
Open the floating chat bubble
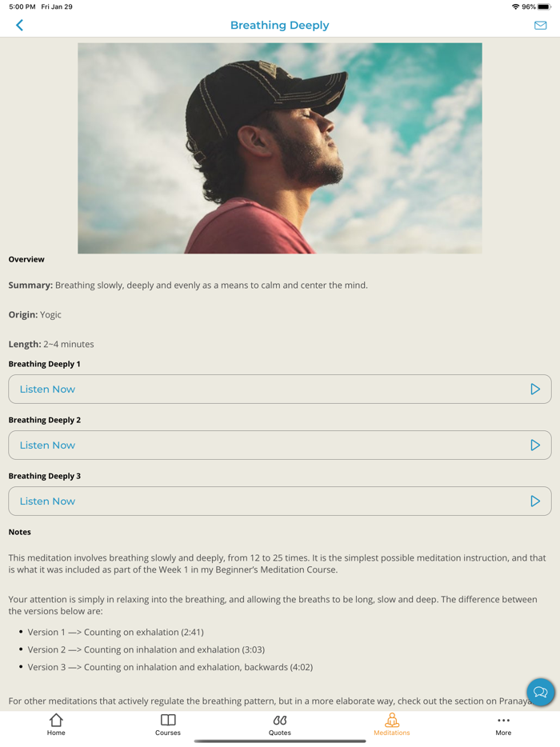[540, 693]
